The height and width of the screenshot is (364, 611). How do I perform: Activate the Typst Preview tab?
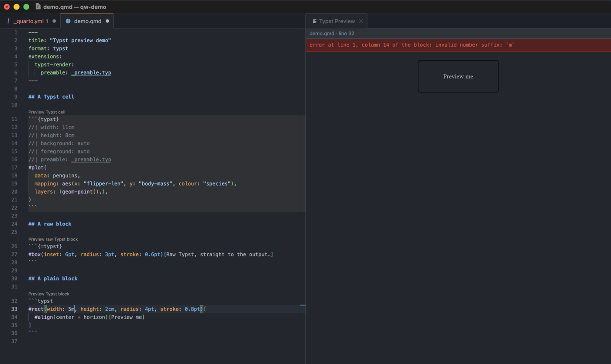pyautogui.click(x=336, y=21)
